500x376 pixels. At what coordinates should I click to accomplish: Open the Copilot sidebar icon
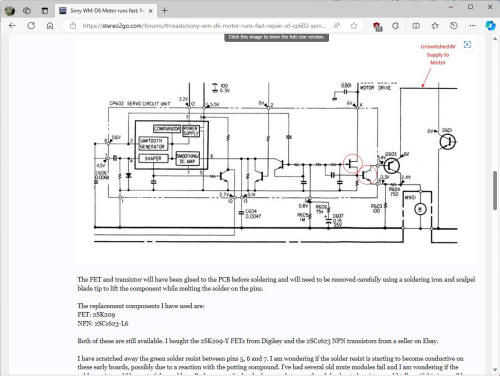(x=490, y=26)
